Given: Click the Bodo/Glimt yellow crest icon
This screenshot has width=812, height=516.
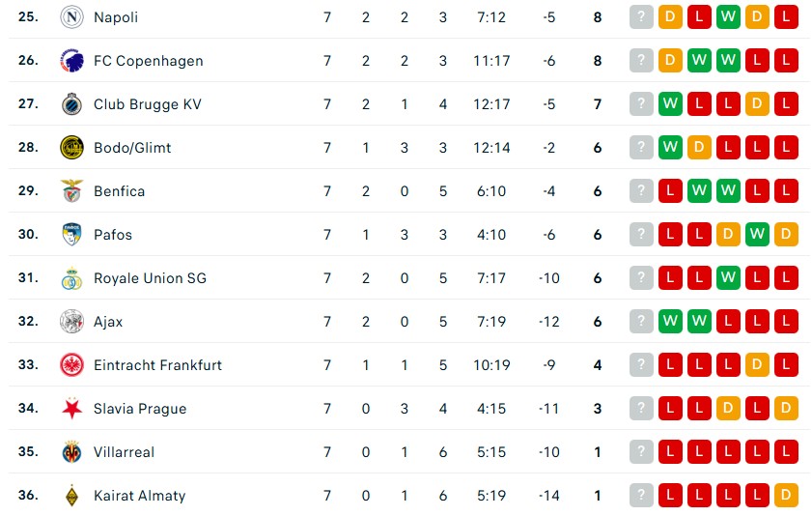Looking at the screenshot, I should point(71,148).
